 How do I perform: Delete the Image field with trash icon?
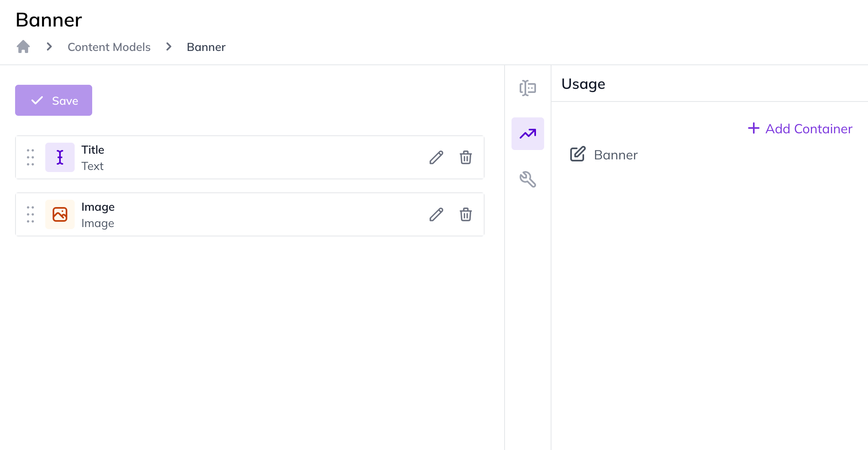pos(466,214)
